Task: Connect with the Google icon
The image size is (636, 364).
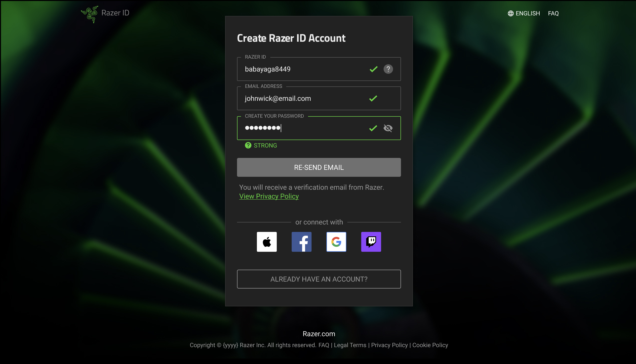Action: [336, 242]
